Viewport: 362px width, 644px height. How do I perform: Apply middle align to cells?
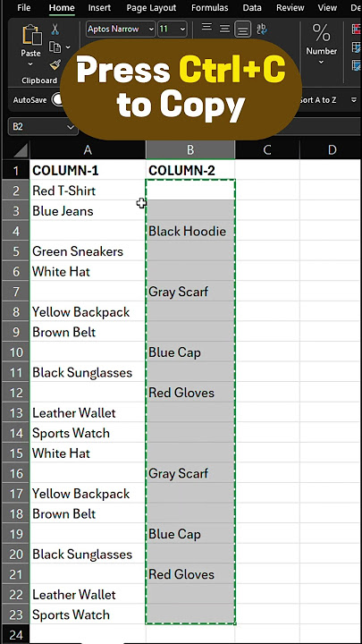224,29
